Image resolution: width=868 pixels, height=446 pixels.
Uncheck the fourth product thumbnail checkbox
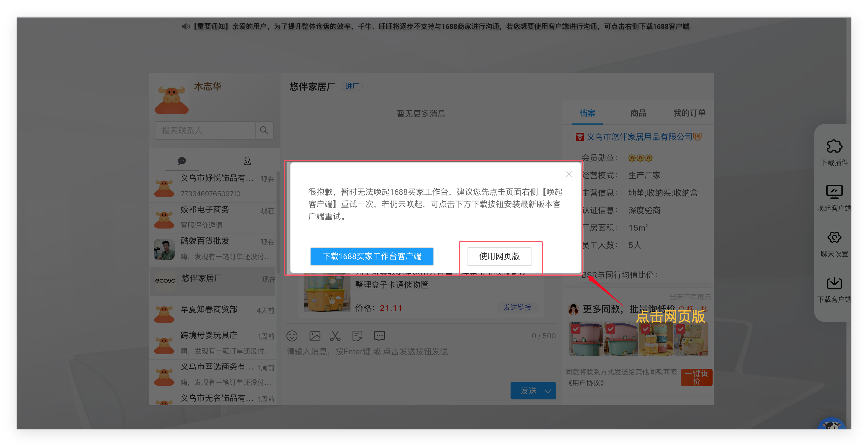point(680,329)
